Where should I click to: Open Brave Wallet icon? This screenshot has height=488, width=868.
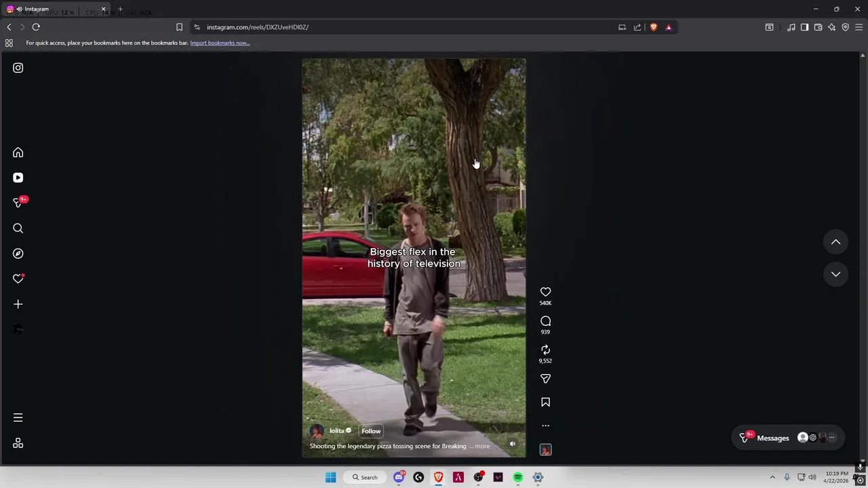point(818,27)
